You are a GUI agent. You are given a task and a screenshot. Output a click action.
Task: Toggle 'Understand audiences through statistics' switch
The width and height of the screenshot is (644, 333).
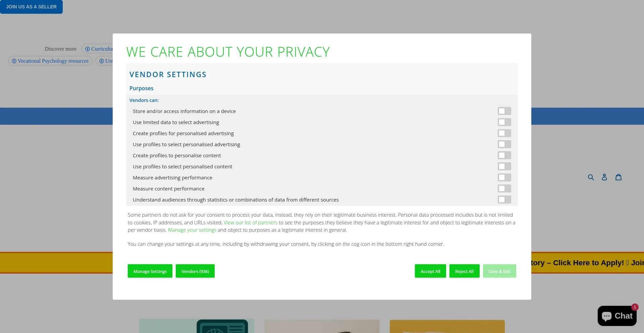(504, 200)
